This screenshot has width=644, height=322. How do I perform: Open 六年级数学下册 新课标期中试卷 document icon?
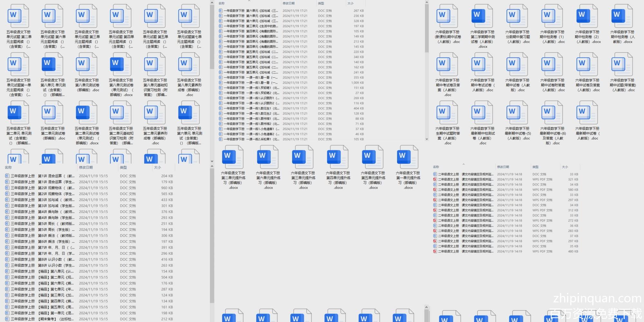click(x=447, y=16)
